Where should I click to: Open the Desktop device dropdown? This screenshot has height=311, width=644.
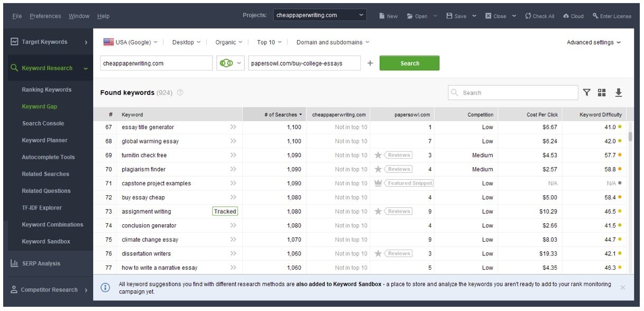click(x=187, y=42)
